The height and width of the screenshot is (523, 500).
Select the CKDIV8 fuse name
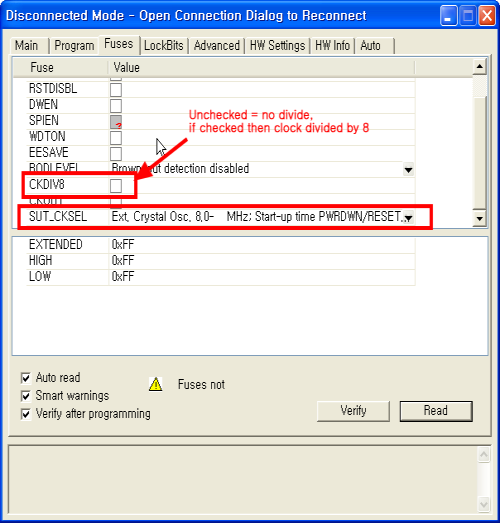coord(47,185)
